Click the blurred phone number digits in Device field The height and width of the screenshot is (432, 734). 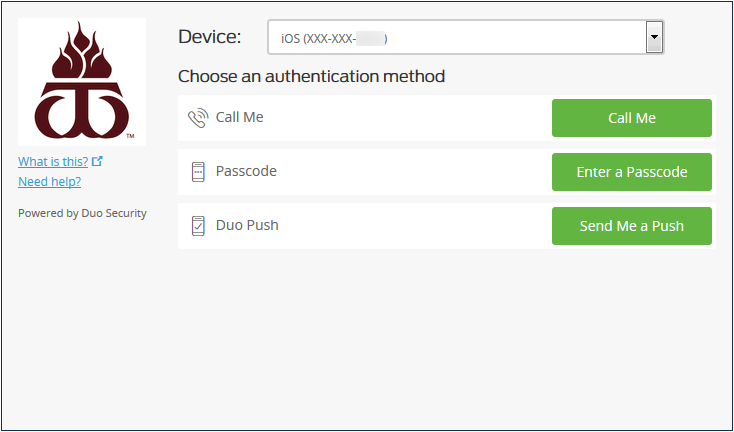(370, 39)
